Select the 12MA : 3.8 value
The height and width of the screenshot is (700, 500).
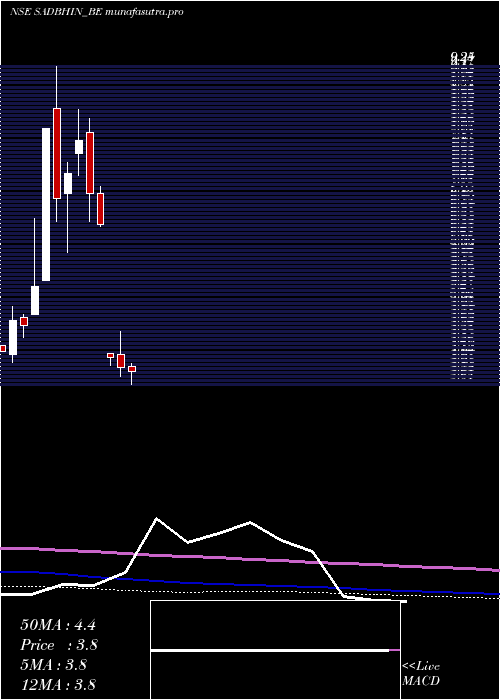[58, 685]
